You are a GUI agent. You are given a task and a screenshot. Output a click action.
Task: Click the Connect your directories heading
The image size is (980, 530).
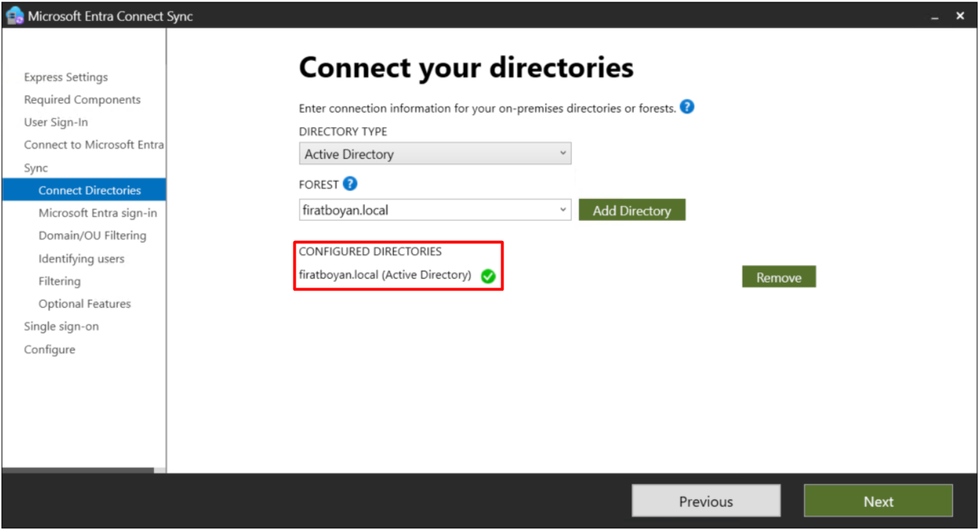466,68
